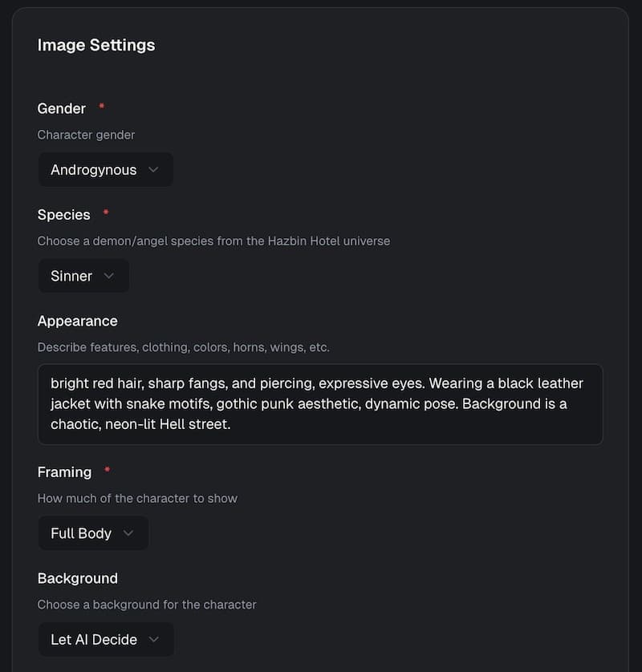Click the red required asterisk next to Gender
The height and width of the screenshot is (672, 642).
(101, 107)
